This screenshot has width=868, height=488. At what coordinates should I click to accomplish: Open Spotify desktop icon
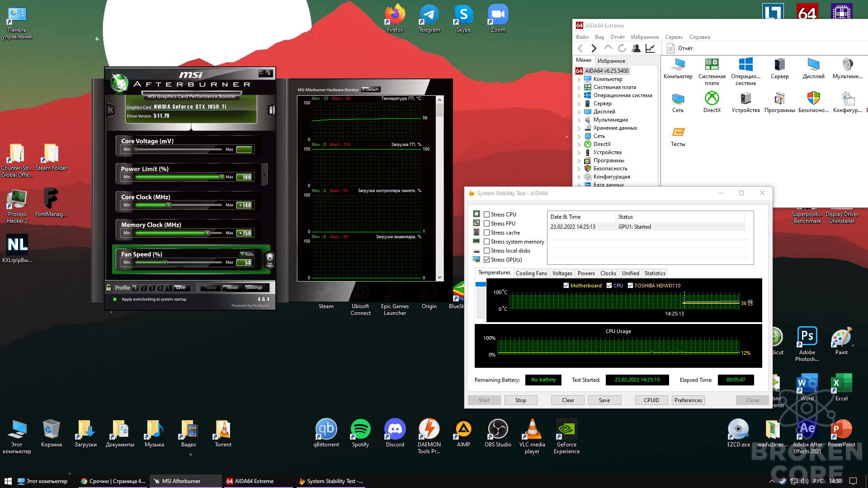click(x=360, y=433)
